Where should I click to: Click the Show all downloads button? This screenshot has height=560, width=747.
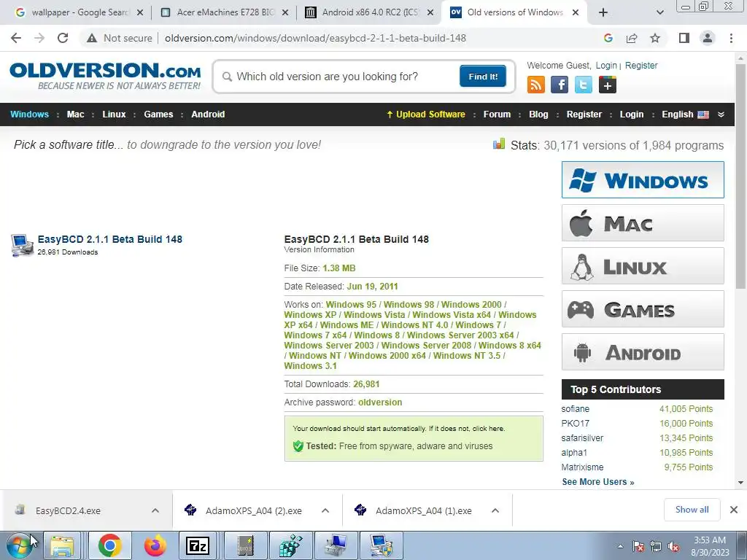[692, 510]
